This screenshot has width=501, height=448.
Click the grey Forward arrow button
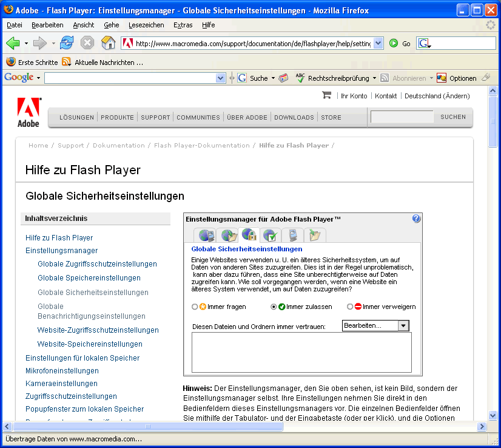(x=40, y=43)
